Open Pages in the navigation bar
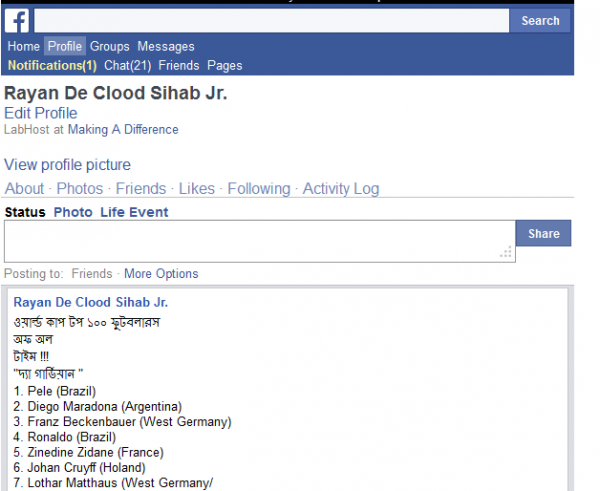This screenshot has width=600, height=491. pos(225,65)
